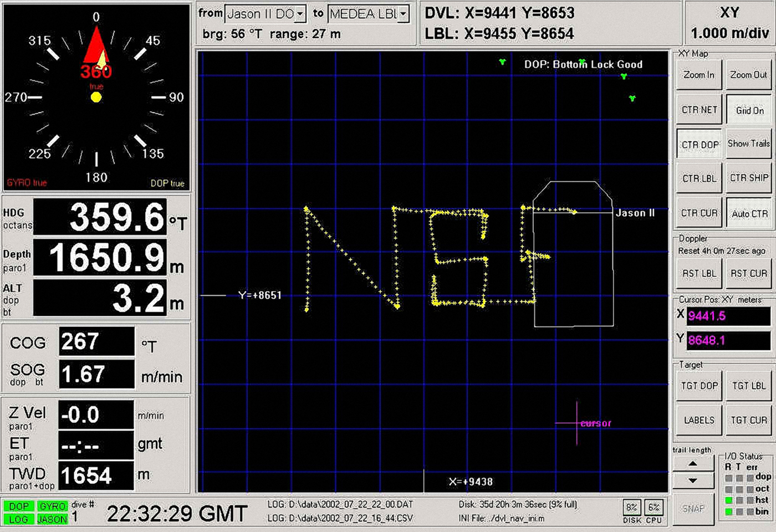Toggle Auto CTR centering
This screenshot has height=532, width=776.
[x=749, y=213]
